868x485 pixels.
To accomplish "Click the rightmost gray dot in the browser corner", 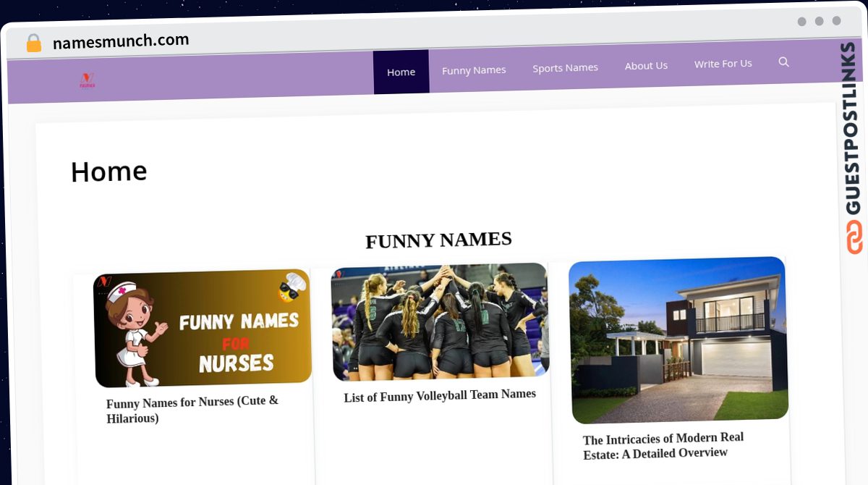I will click(x=835, y=22).
